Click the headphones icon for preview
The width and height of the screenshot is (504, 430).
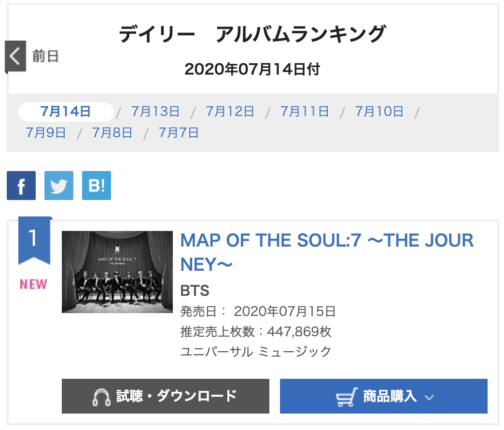click(x=102, y=397)
